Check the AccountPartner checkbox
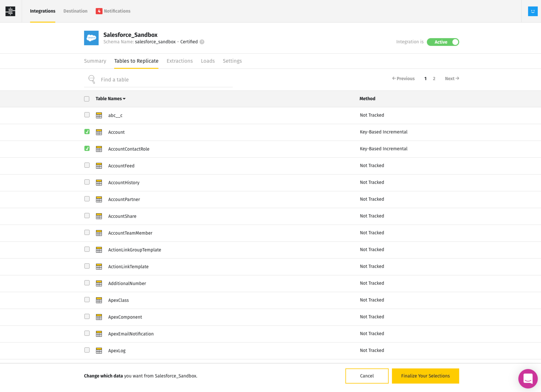 (x=87, y=199)
